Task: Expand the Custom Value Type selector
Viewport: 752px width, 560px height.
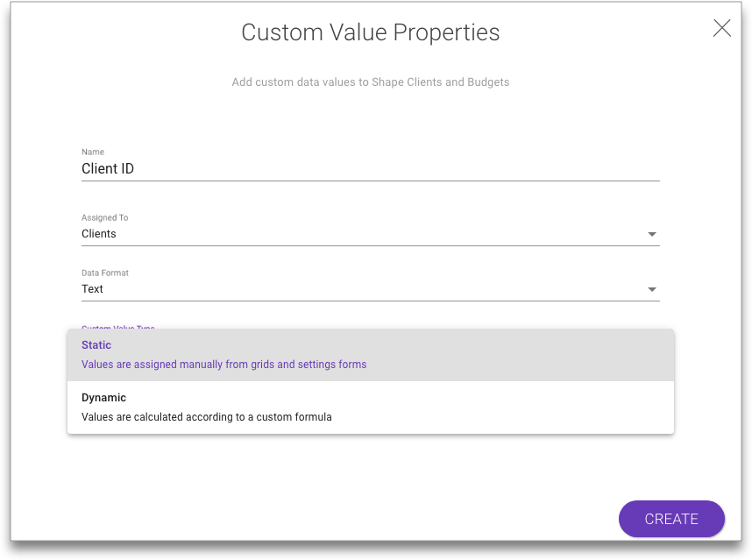Action: [x=118, y=329]
